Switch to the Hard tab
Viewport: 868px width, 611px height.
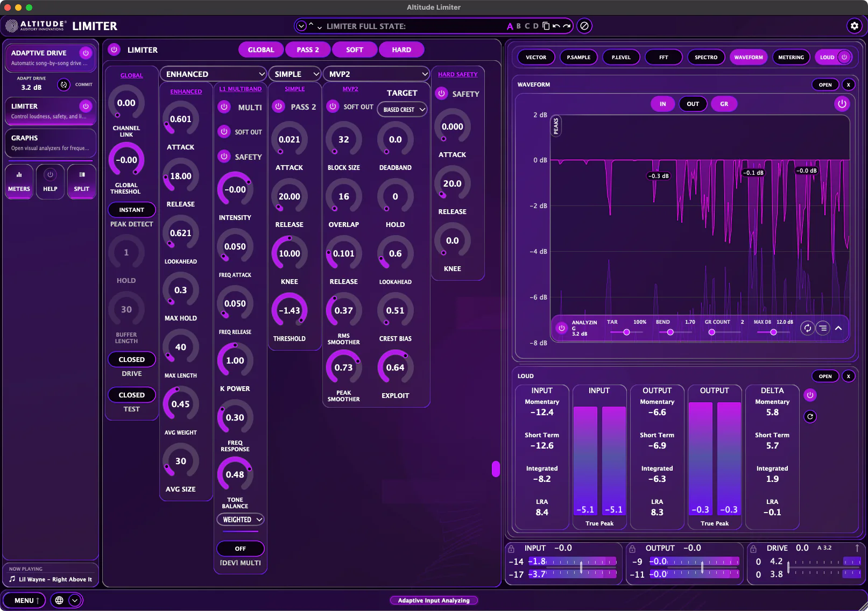point(401,49)
